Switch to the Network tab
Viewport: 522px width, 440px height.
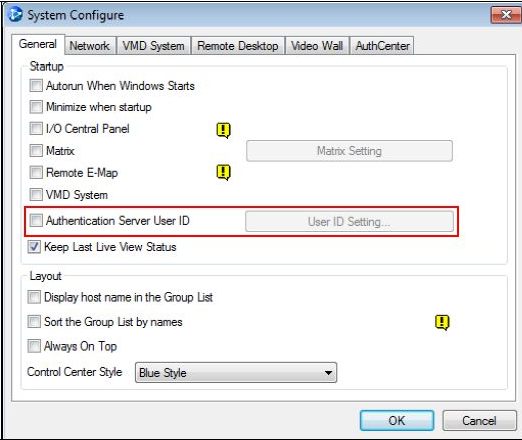pyautogui.click(x=89, y=46)
